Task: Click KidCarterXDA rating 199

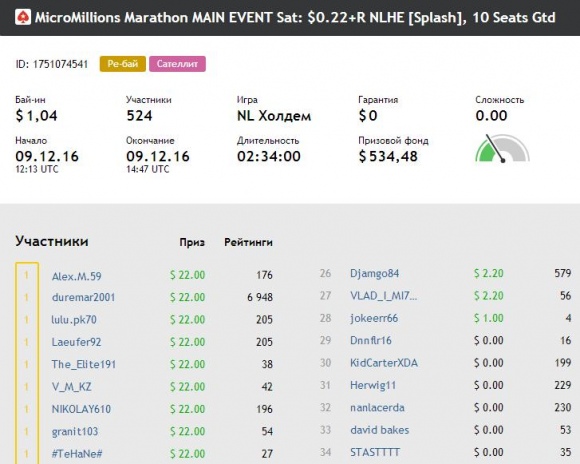Action: pyautogui.click(x=563, y=363)
